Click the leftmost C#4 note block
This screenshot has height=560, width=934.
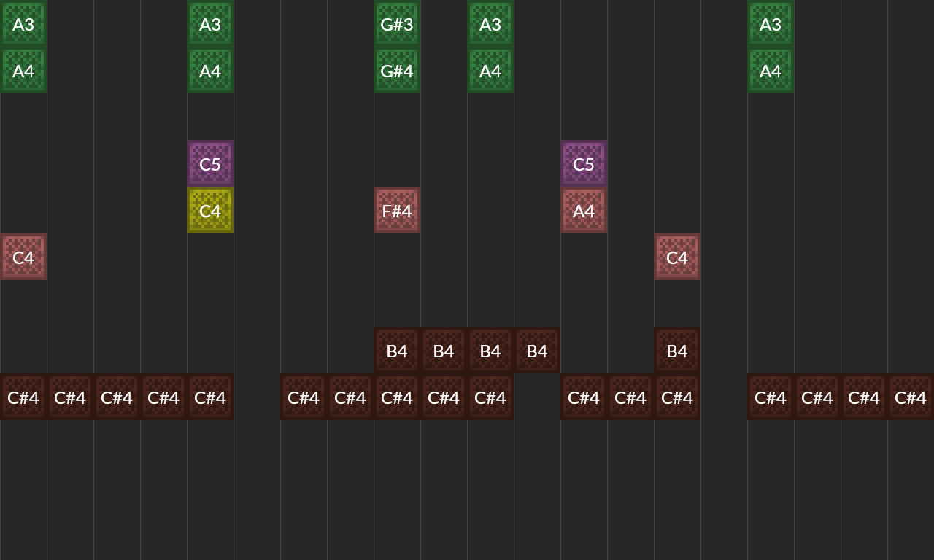[x=23, y=397]
